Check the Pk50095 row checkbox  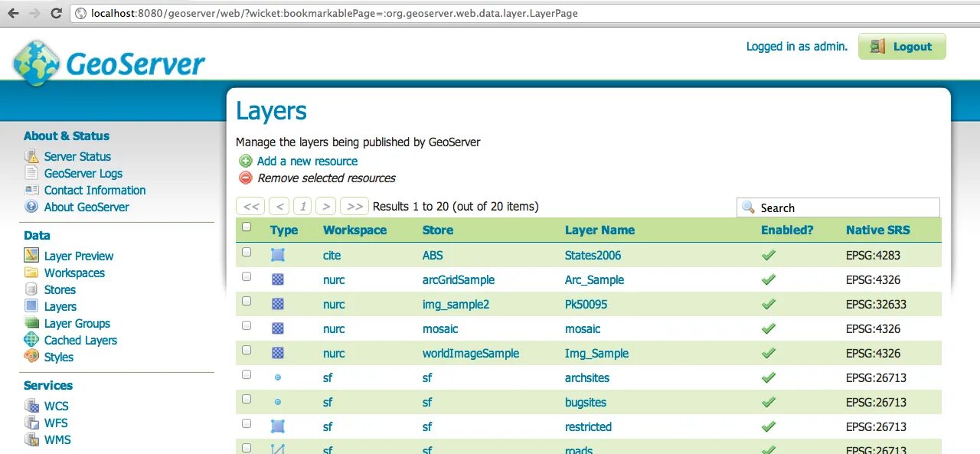[x=247, y=301]
